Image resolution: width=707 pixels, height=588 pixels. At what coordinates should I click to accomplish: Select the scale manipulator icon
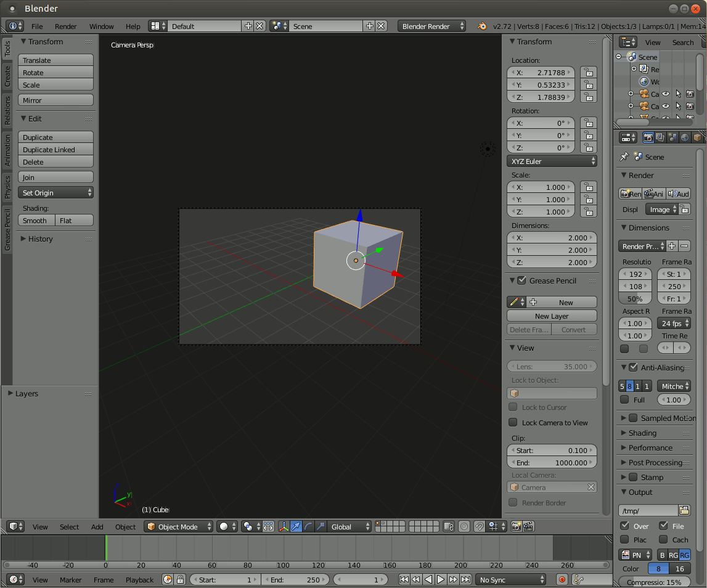click(x=321, y=526)
